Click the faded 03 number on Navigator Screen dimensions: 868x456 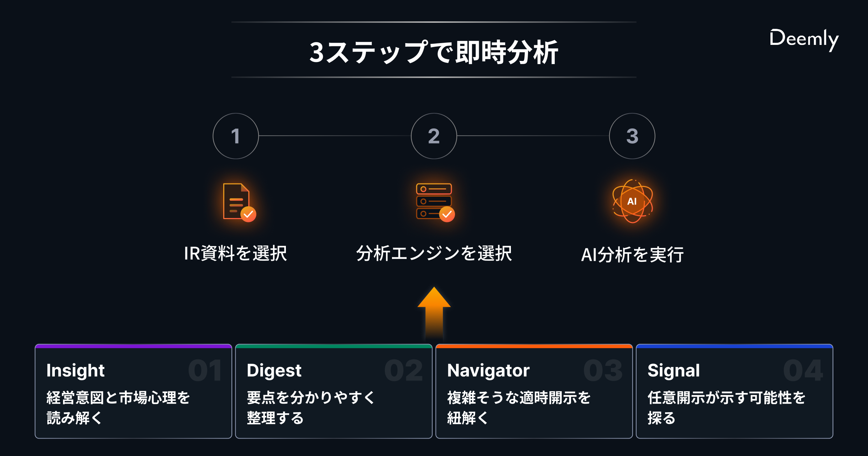(x=603, y=370)
